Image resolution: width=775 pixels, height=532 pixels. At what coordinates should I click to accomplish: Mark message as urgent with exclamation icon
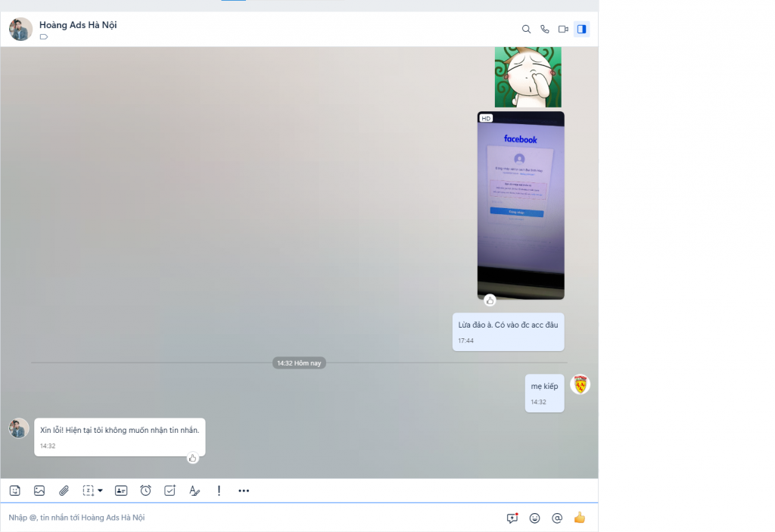[x=219, y=490]
